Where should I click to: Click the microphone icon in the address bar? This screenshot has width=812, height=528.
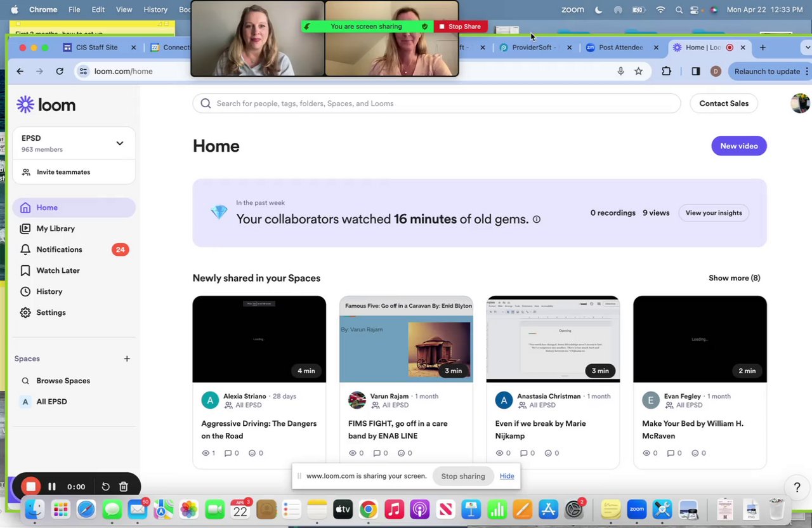point(620,71)
